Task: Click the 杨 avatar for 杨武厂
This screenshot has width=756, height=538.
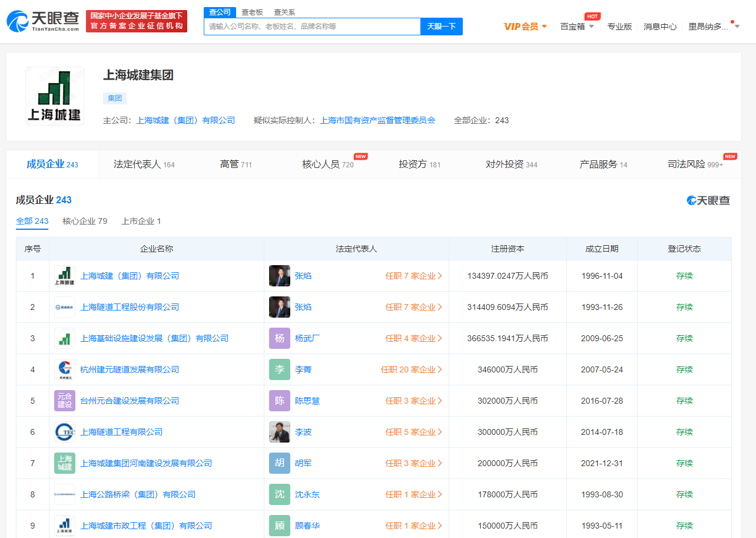Action: 280,338
